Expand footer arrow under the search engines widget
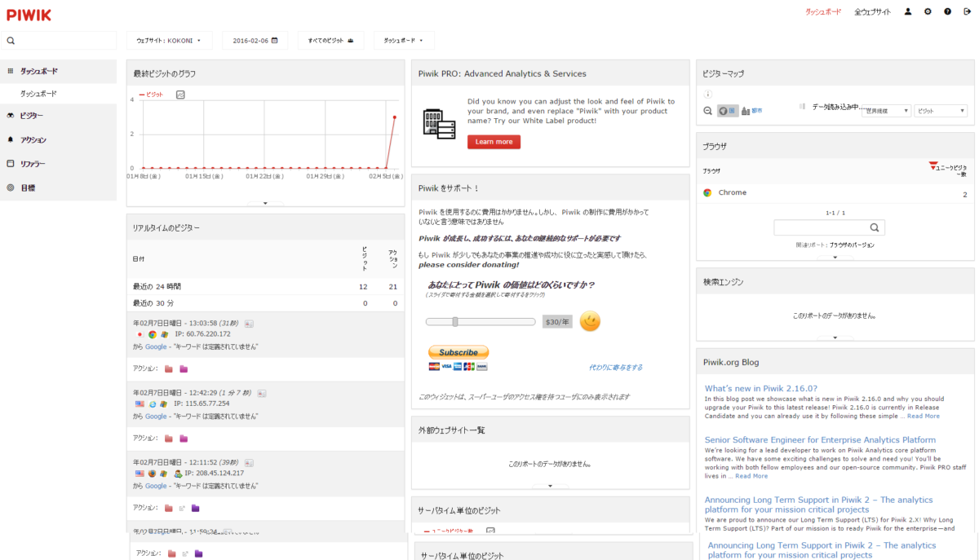Image resolution: width=979 pixels, height=560 pixels. click(x=835, y=337)
